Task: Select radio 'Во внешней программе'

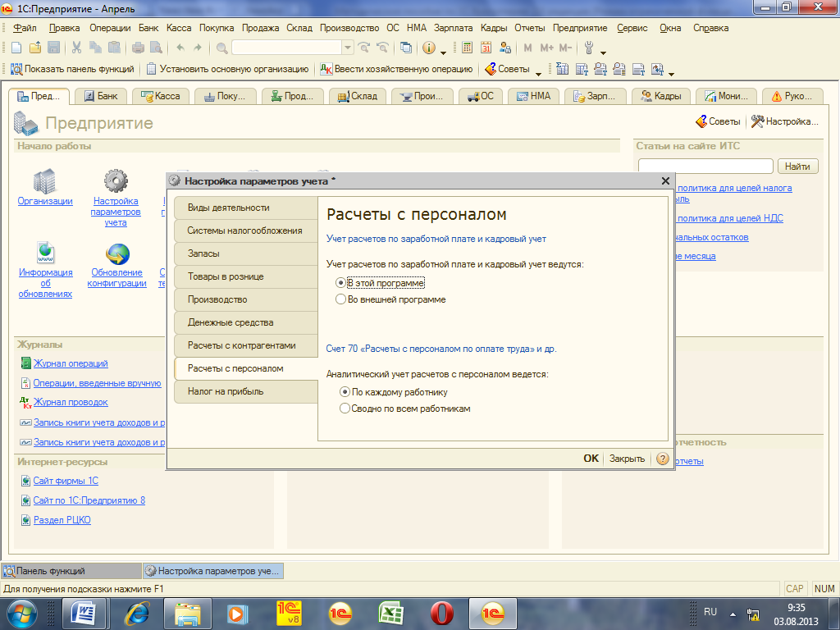Action: (340, 299)
